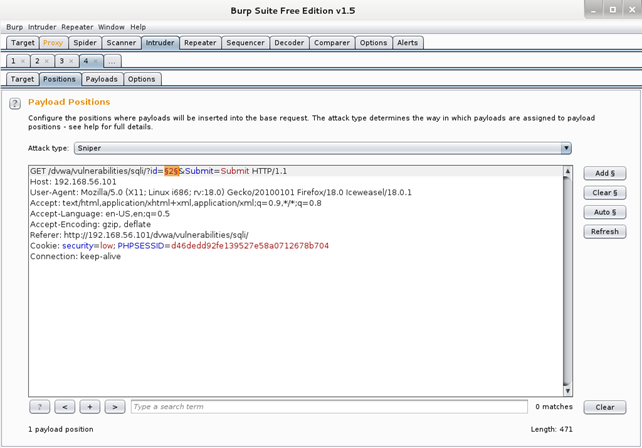642x448 pixels.
Task: Click the request editor vertical scrollbar
Action: tap(568, 280)
